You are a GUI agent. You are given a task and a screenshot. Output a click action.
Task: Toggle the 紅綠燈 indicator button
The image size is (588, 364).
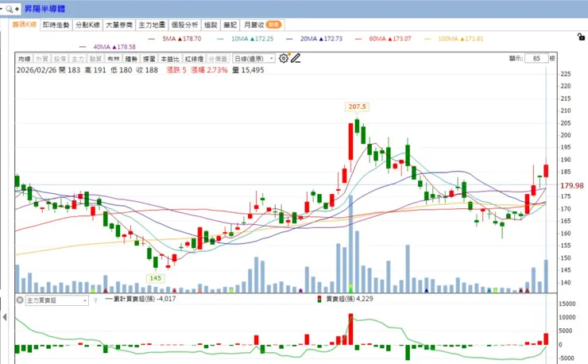[194, 59]
